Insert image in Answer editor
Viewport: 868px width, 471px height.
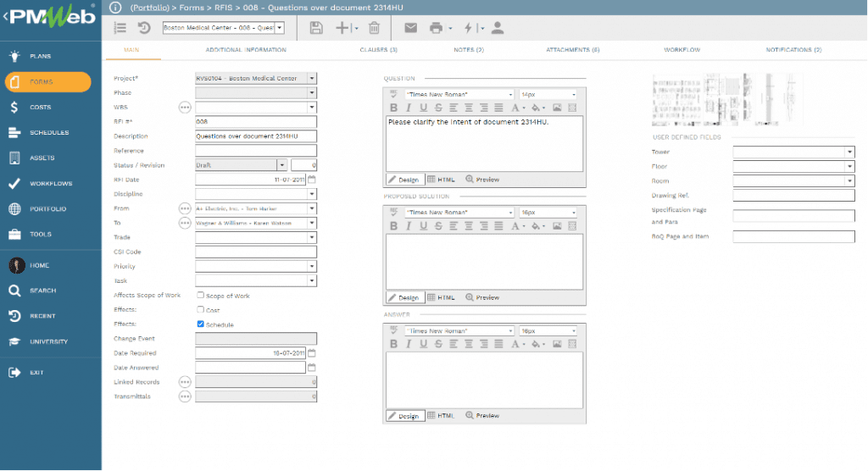(557, 344)
